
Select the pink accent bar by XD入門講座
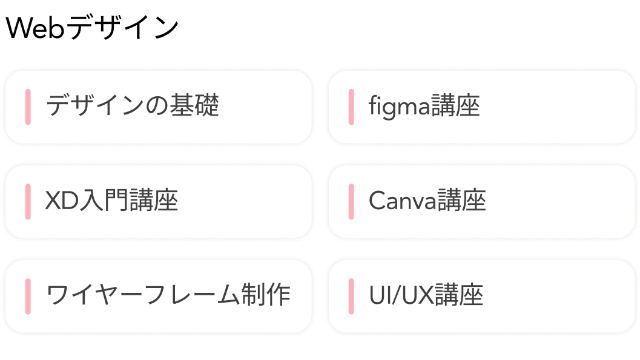(28, 202)
